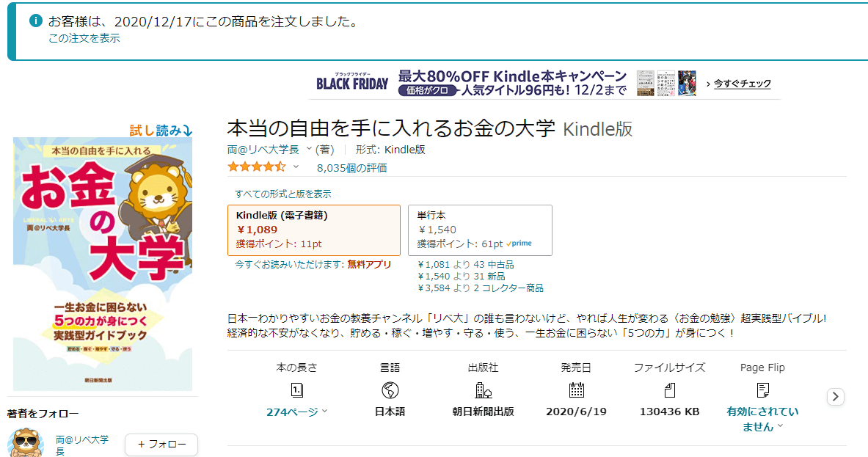
Task: Select the Kindle版 (電子書籍) format box
Action: (x=314, y=230)
